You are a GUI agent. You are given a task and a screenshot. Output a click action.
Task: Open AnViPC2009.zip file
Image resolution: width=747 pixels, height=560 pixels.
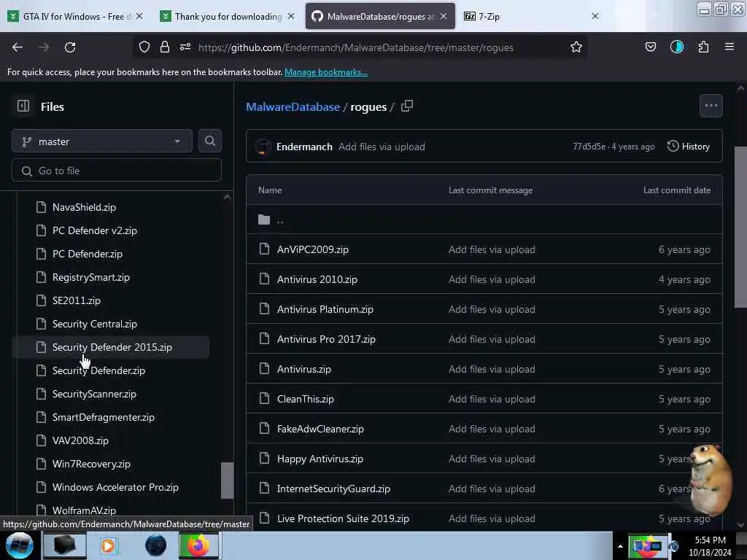[x=312, y=249]
